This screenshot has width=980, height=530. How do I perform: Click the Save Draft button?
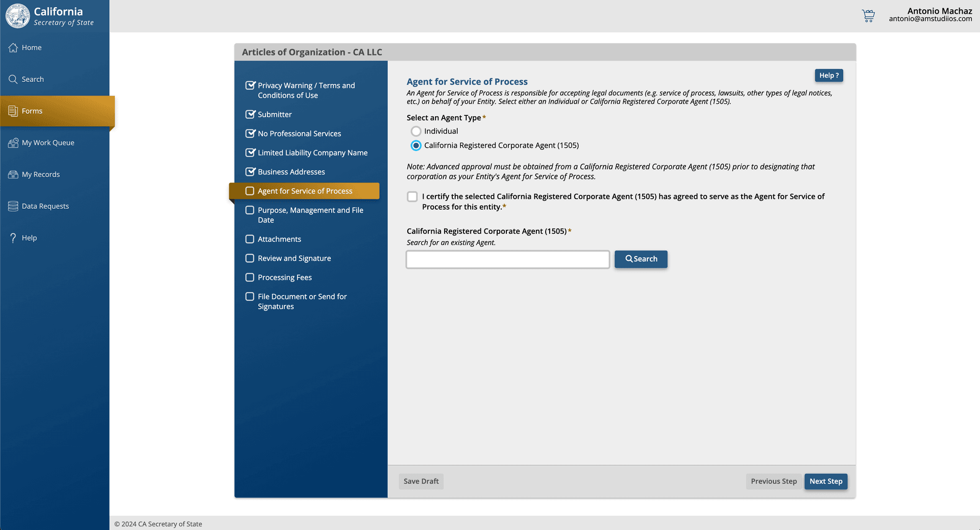[x=421, y=481]
